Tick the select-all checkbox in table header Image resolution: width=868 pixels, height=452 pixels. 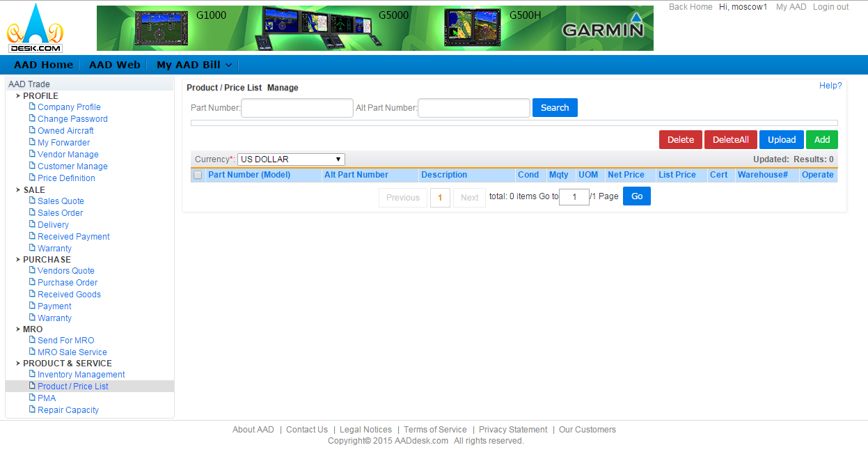[x=198, y=175]
